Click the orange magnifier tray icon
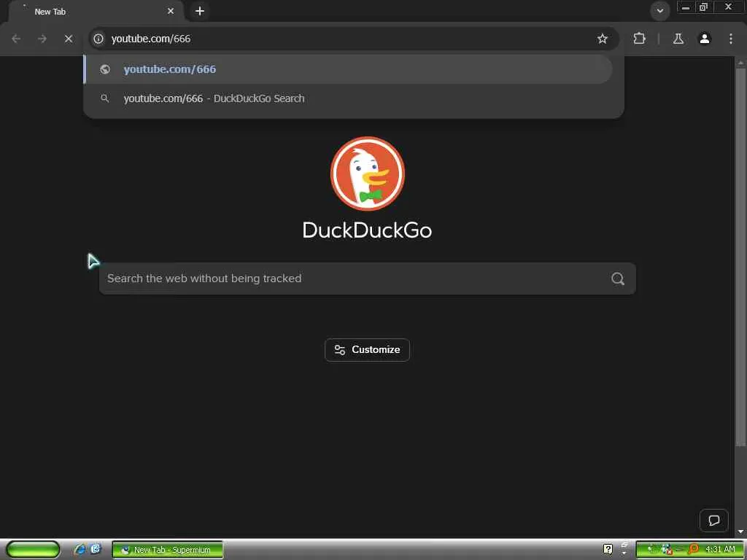Image resolution: width=747 pixels, height=560 pixels. click(x=693, y=550)
